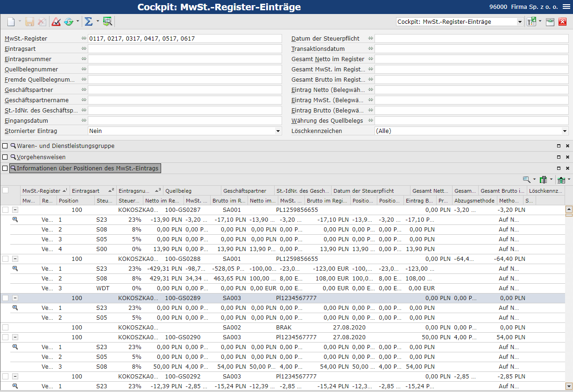Open the hamburger menu beside Firma Sp. z o. o.

click(x=566, y=7)
